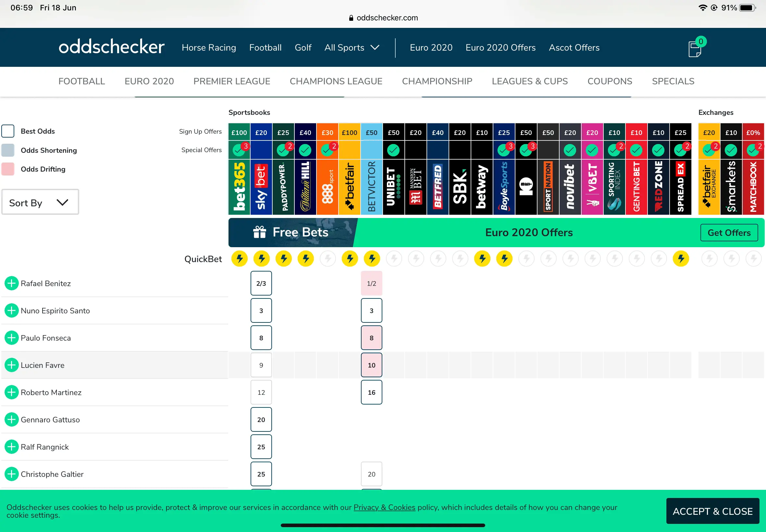
Task: Tick the Best Odds checkbox
Action: (x=8, y=131)
